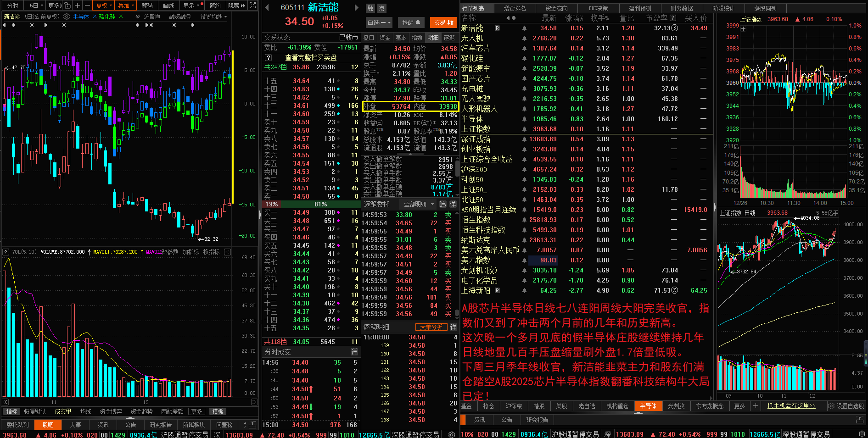Viewport: 868px width, 438px height.
Task: Open the 筹码 chip distribution tool
Action: point(147,6)
